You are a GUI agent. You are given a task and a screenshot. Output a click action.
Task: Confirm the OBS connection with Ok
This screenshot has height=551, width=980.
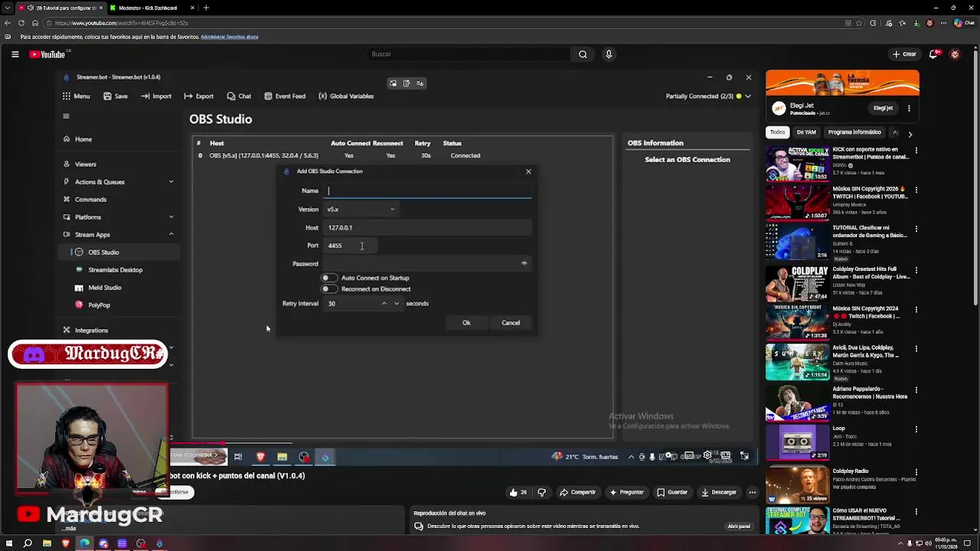point(466,322)
